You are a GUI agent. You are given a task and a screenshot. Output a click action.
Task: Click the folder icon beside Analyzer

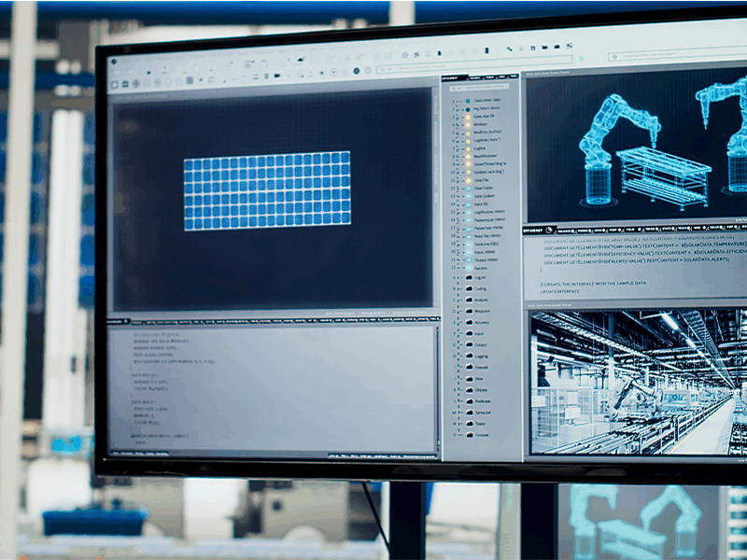(x=469, y=300)
